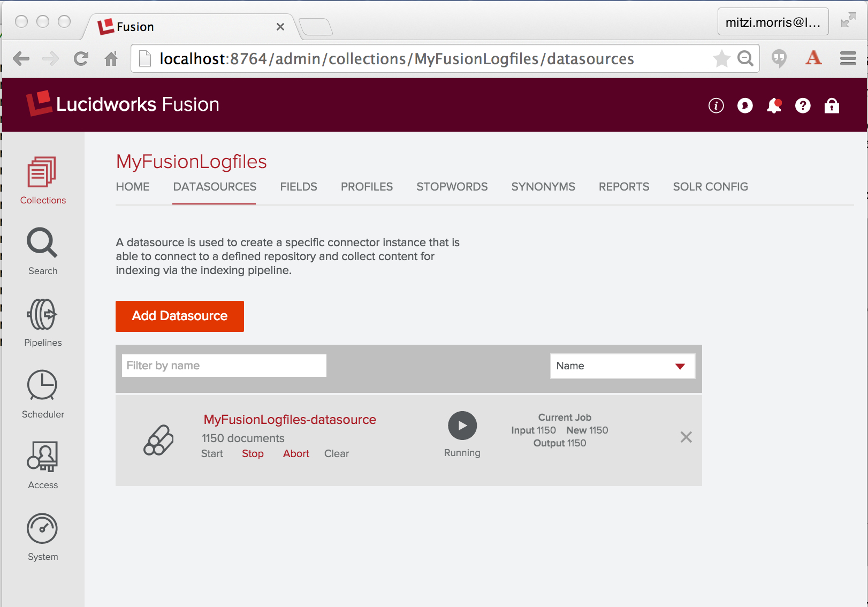The height and width of the screenshot is (607, 868).
Task: Click the 'Current Job' label
Action: 565,418
